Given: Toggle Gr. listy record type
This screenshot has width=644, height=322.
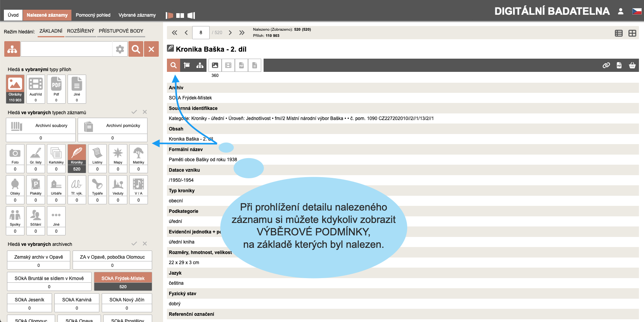Looking at the screenshot, I should (36, 158).
